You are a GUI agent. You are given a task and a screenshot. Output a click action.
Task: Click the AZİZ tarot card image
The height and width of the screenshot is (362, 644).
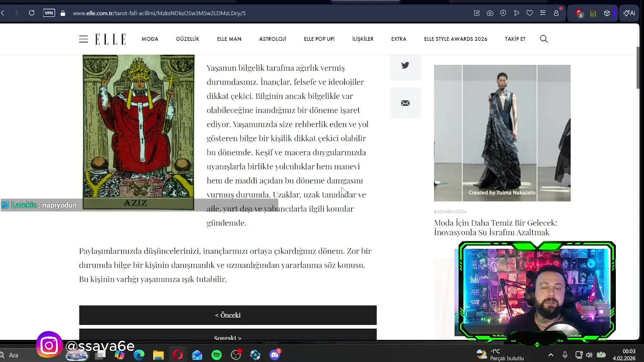pos(138,132)
